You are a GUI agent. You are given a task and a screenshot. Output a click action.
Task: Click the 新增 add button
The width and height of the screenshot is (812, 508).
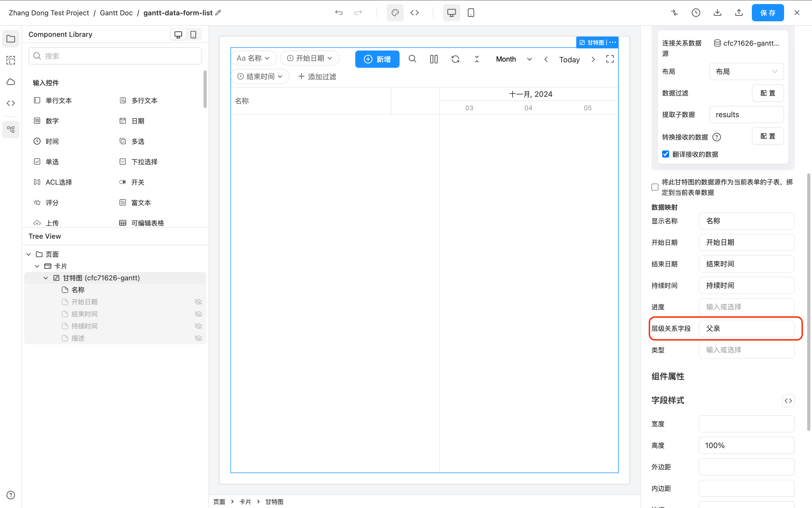tap(377, 59)
